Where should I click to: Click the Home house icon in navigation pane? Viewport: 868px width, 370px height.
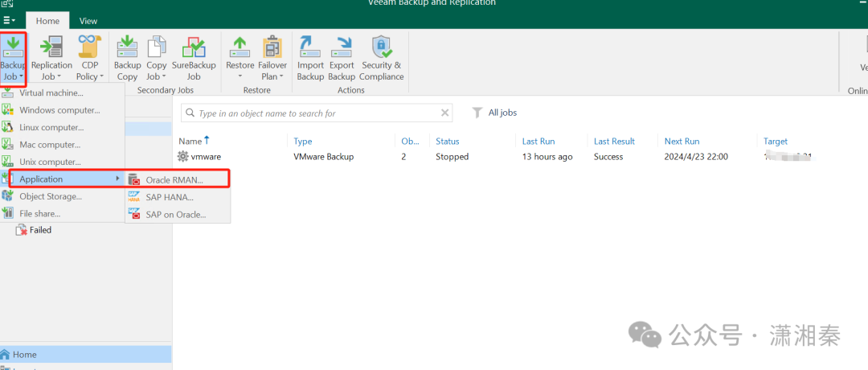click(x=6, y=355)
